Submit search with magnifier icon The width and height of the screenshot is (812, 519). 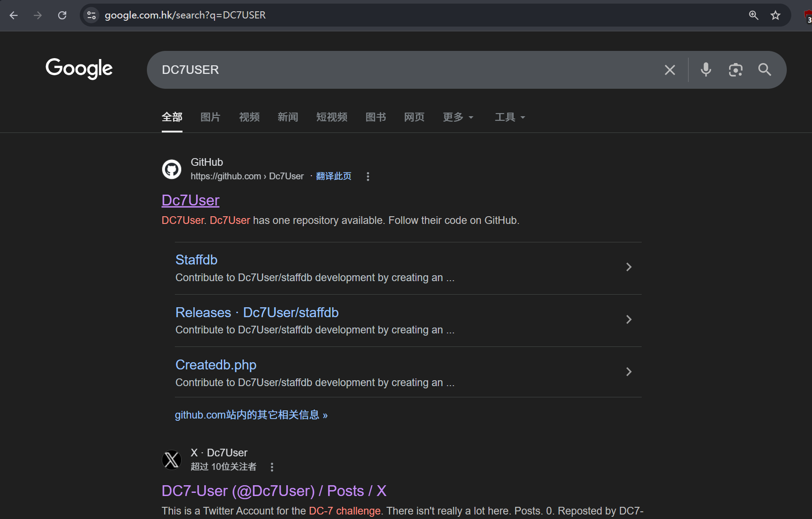(765, 69)
